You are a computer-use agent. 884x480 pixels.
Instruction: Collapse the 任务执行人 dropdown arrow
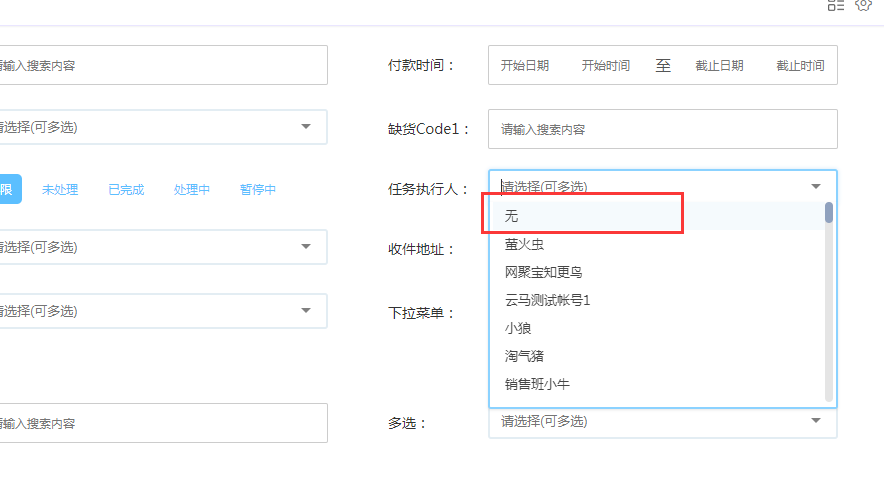pos(816,186)
